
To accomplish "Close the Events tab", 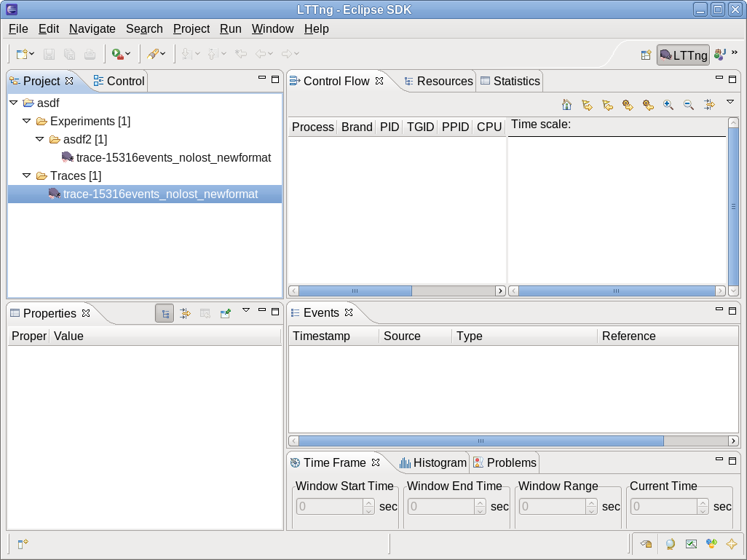I will (x=349, y=312).
